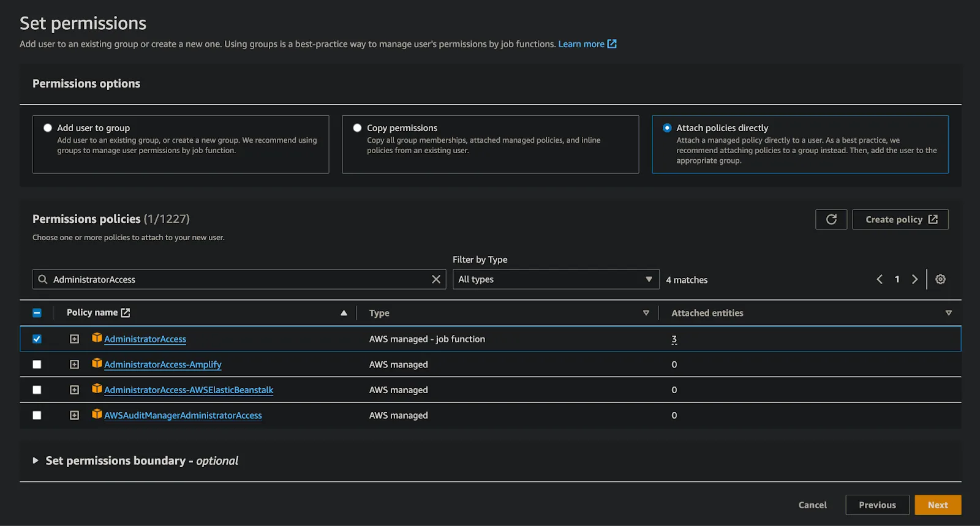Click the Create policy button
Screen dimensions: 980x526
tap(900, 219)
